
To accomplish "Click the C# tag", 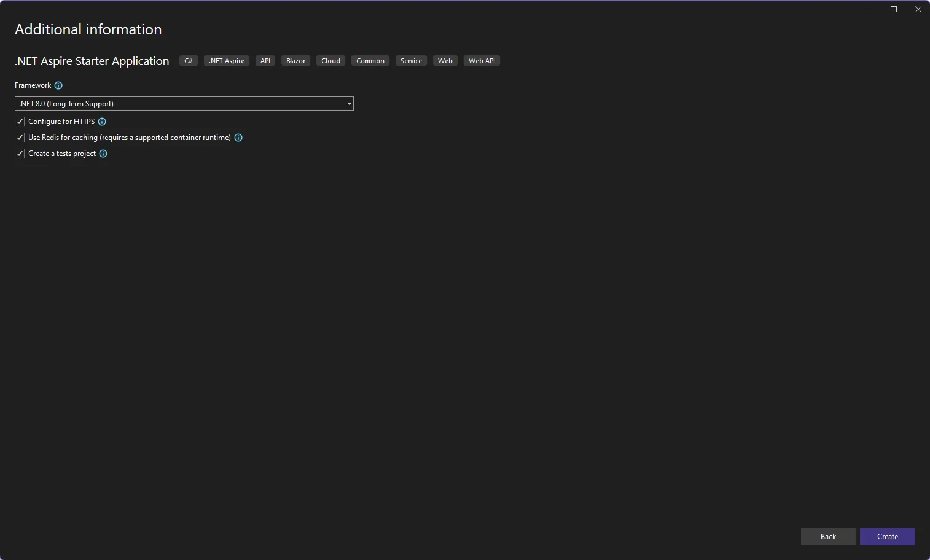I will coord(189,61).
